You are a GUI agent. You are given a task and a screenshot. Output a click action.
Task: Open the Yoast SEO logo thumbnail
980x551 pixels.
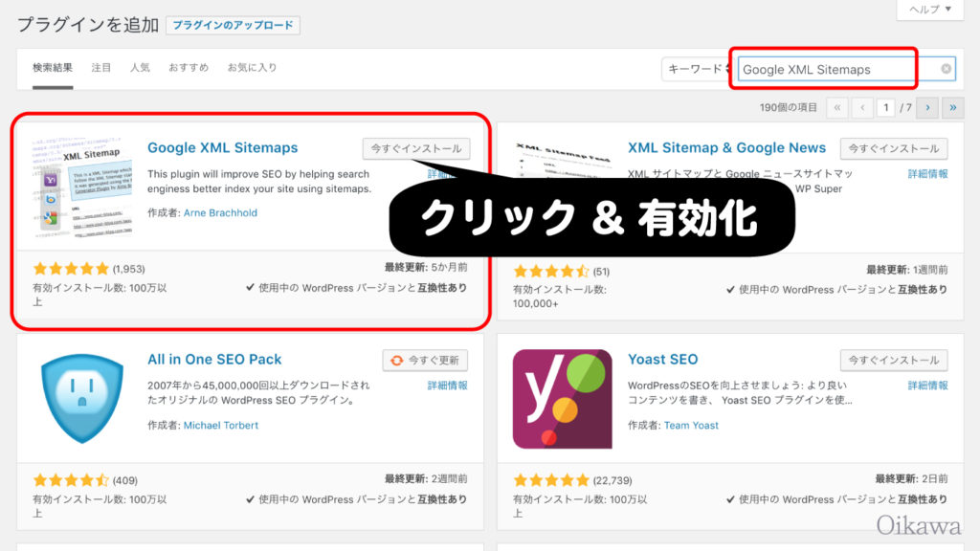pyautogui.click(x=563, y=399)
